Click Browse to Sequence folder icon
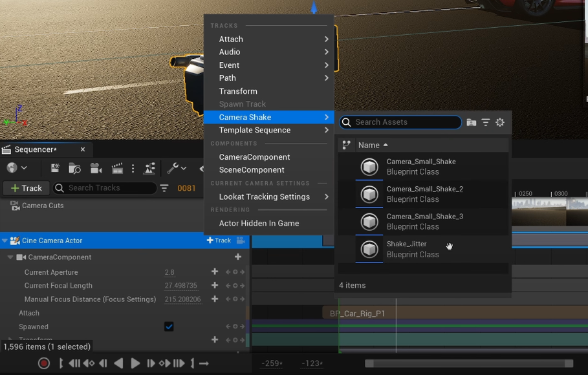 (x=74, y=168)
